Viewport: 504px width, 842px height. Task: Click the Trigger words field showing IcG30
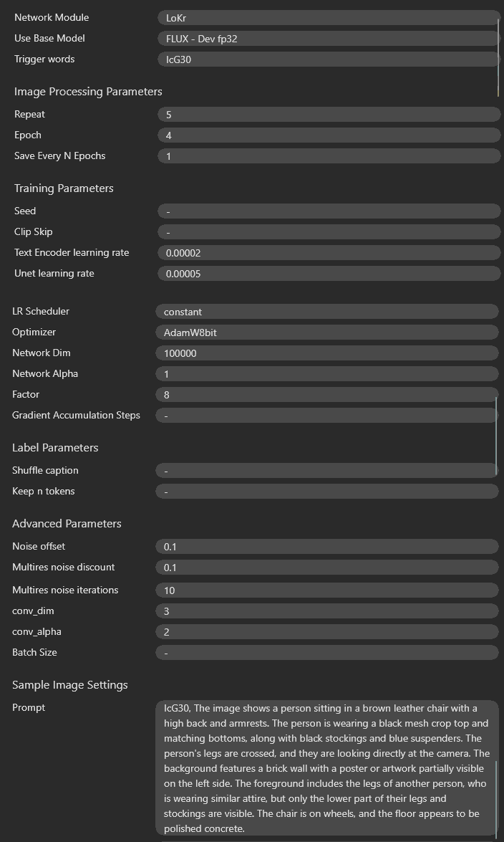coord(329,59)
